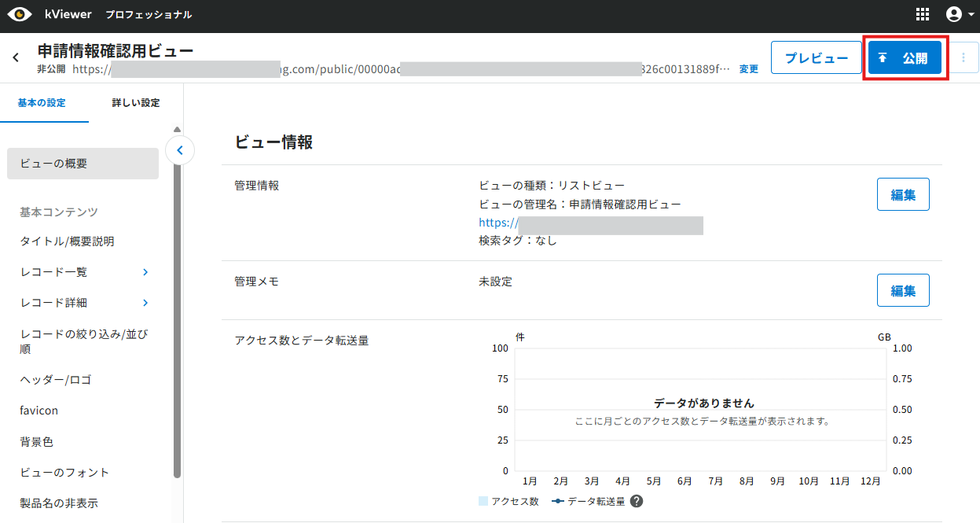Image resolution: width=980 pixels, height=523 pixels.
Task: Open レコードの絞り込み/並び順 settings
Action: [x=85, y=341]
